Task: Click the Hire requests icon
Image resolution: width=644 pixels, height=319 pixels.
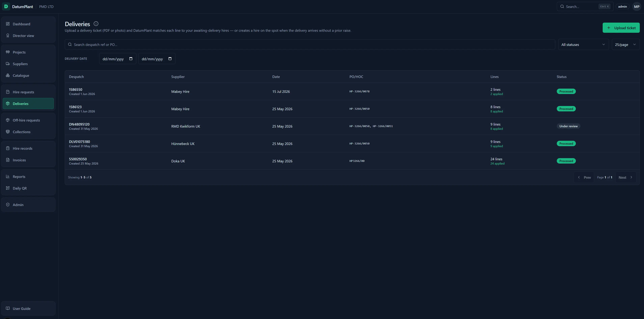Action: point(8,92)
